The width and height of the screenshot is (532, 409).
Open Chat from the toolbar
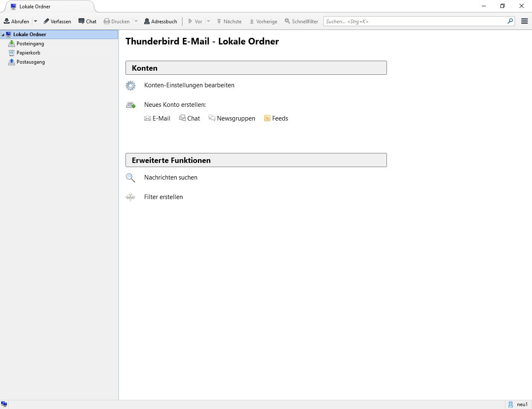(x=88, y=21)
